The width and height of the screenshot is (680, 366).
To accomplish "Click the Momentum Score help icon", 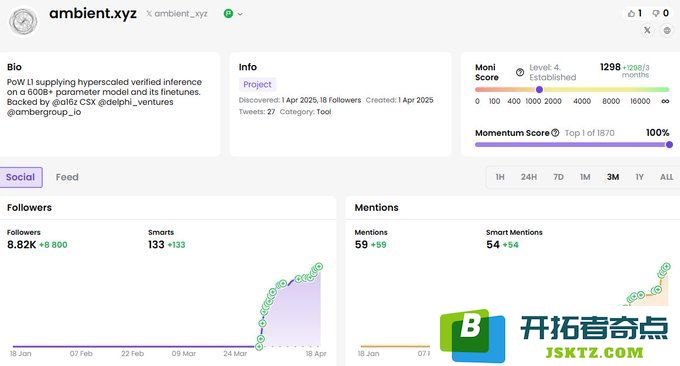I will click(x=555, y=133).
